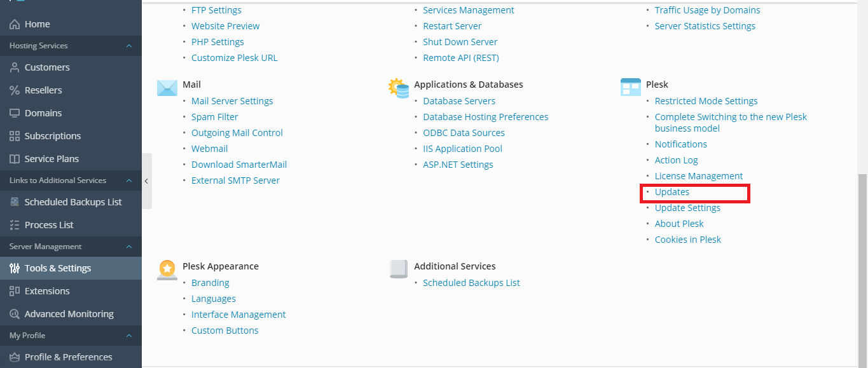Open Update Settings link
868x368 pixels.
(687, 208)
